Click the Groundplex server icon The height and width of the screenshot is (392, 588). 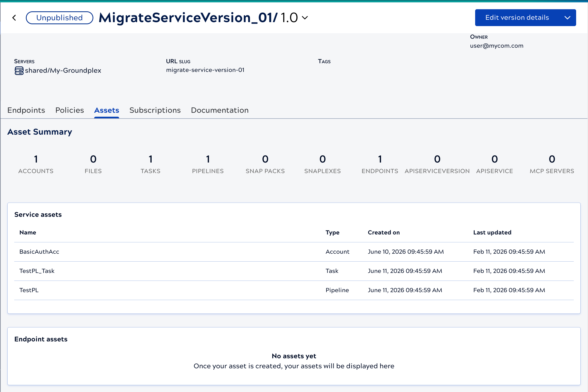tap(19, 71)
